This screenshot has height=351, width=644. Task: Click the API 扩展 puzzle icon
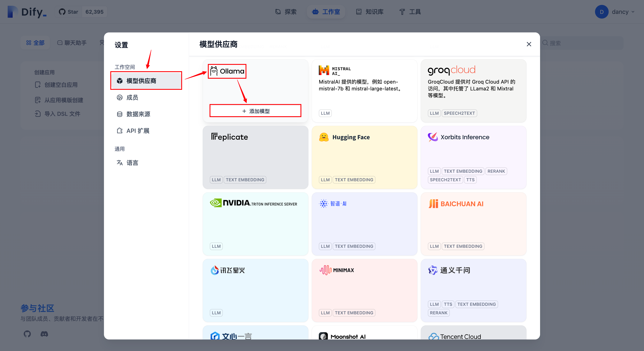tap(120, 131)
